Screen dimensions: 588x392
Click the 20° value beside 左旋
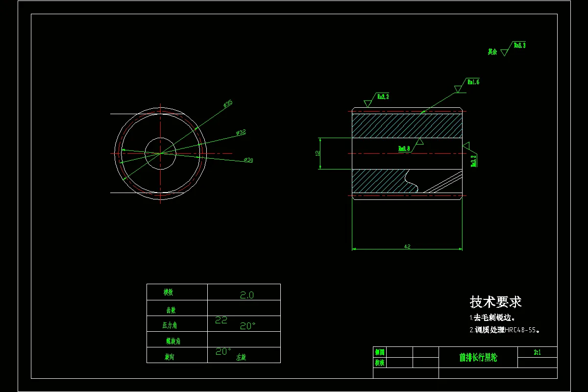pyautogui.click(x=223, y=351)
